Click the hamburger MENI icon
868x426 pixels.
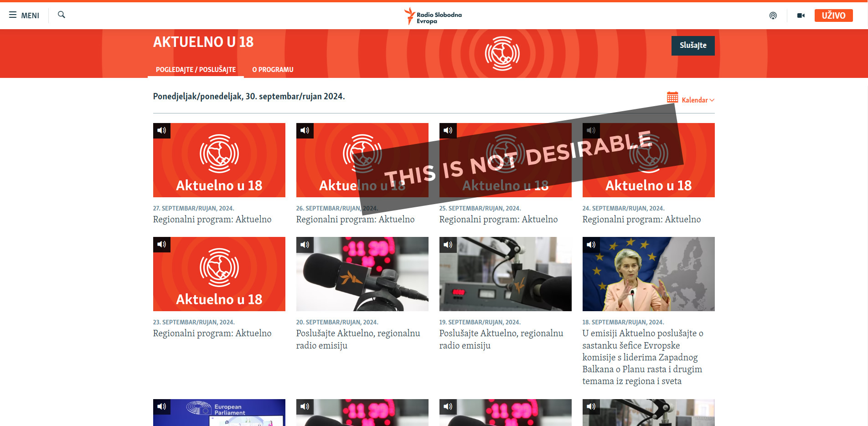point(13,15)
